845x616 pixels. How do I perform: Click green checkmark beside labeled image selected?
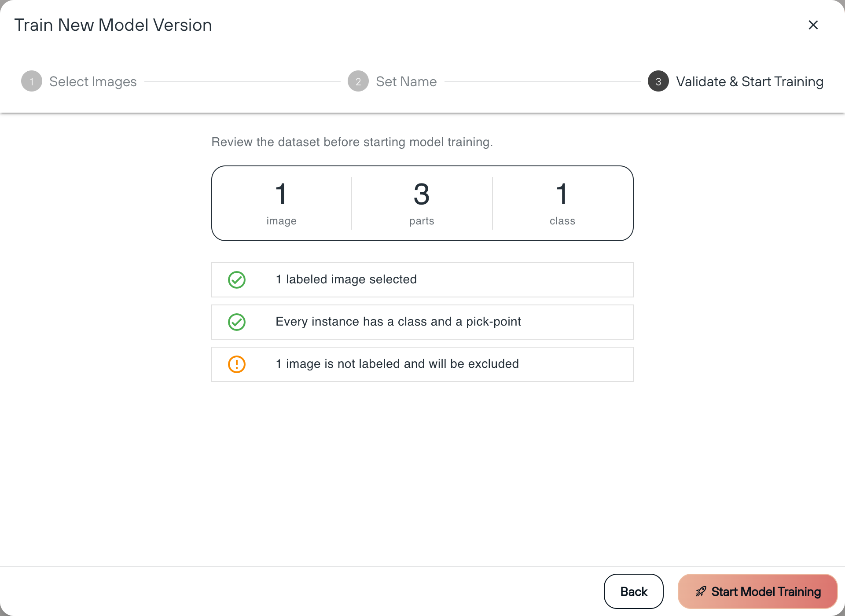pyautogui.click(x=237, y=280)
